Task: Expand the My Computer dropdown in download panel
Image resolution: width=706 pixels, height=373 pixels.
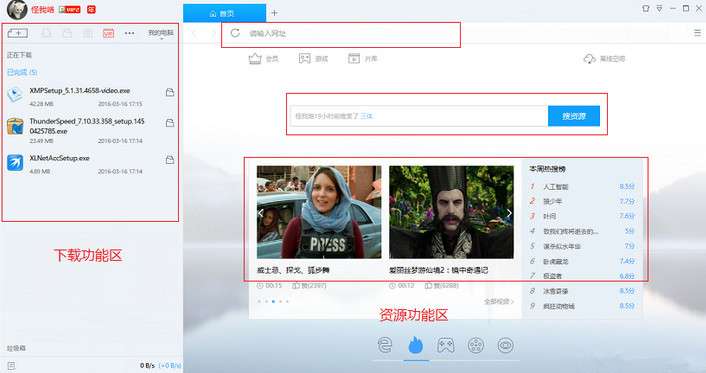Action: (161, 33)
